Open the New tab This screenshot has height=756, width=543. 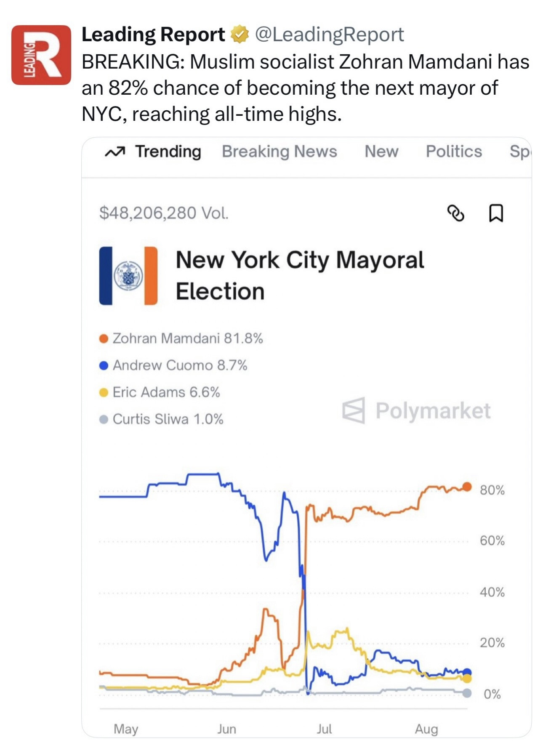[x=381, y=152]
